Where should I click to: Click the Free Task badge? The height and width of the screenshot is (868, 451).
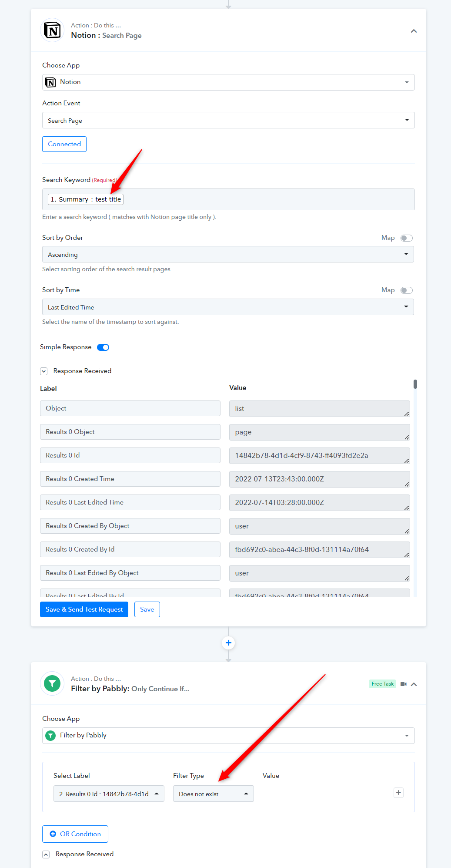[x=382, y=684]
